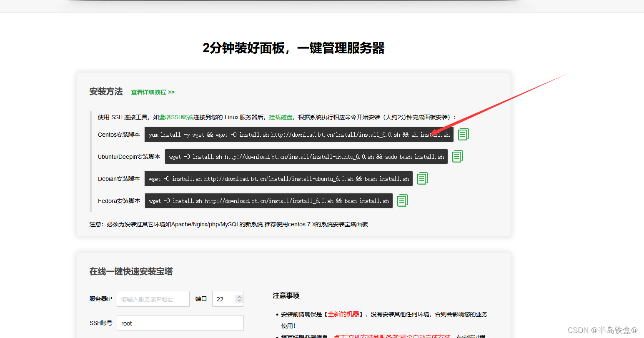Click the 注意 Apache/Nginx note text
This screenshot has height=338, width=644.
228,224
